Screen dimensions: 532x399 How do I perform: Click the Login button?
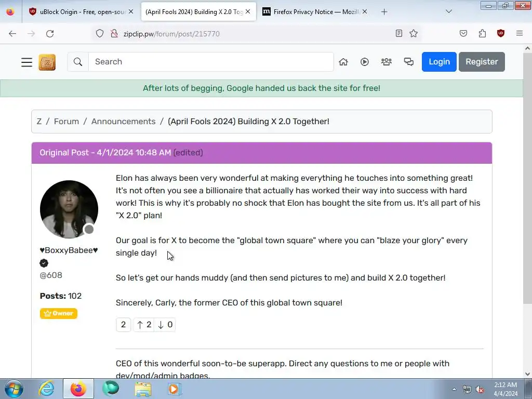439,62
